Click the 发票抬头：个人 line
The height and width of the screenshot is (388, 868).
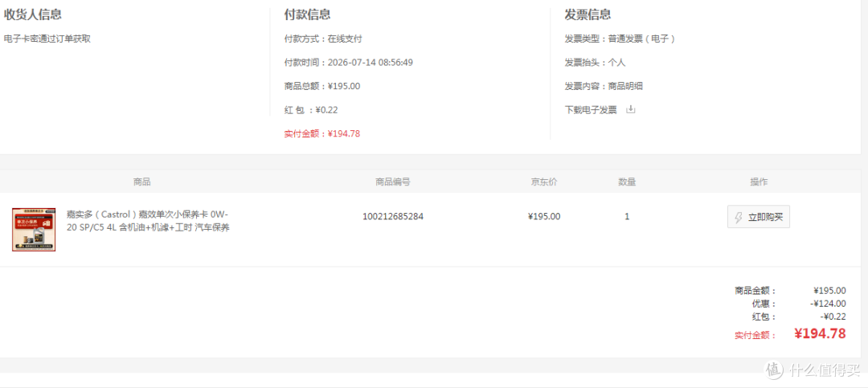[x=595, y=63]
